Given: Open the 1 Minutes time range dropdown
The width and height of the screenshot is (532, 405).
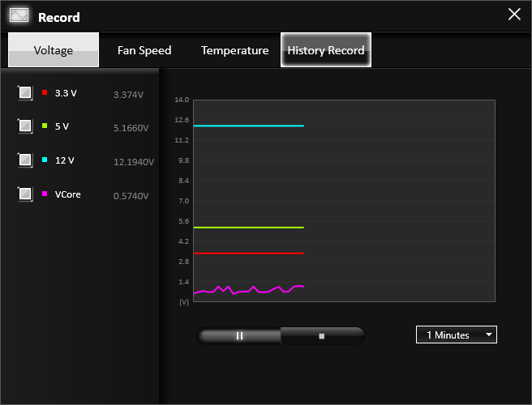Looking at the screenshot, I should (x=456, y=335).
